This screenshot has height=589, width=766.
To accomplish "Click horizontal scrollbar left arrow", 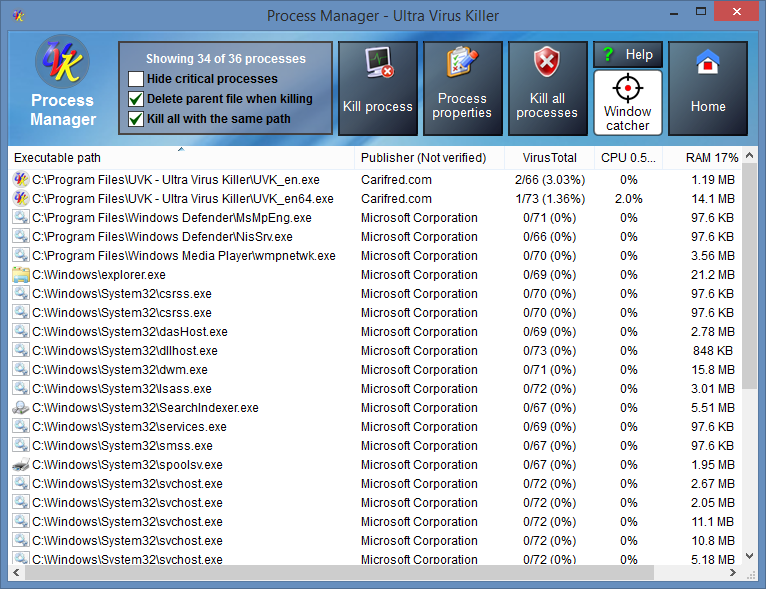I will [16, 572].
